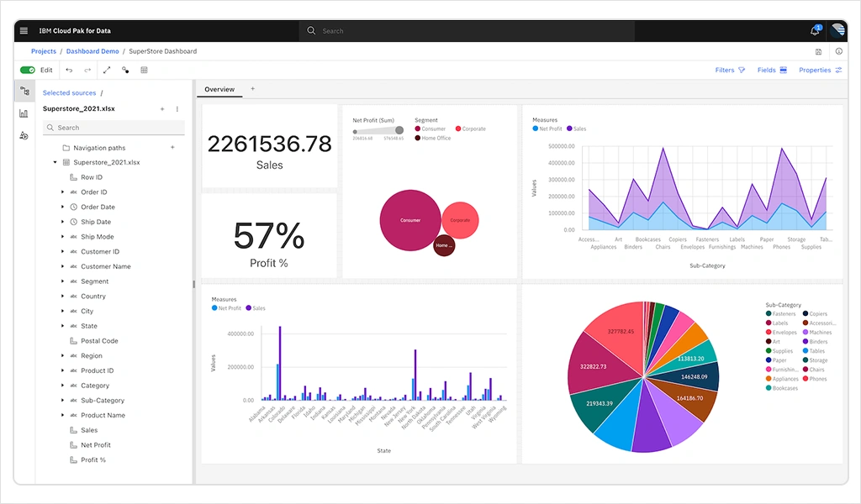Click the Net Profit (Sum) slider handle
The width and height of the screenshot is (861, 504).
[399, 130]
